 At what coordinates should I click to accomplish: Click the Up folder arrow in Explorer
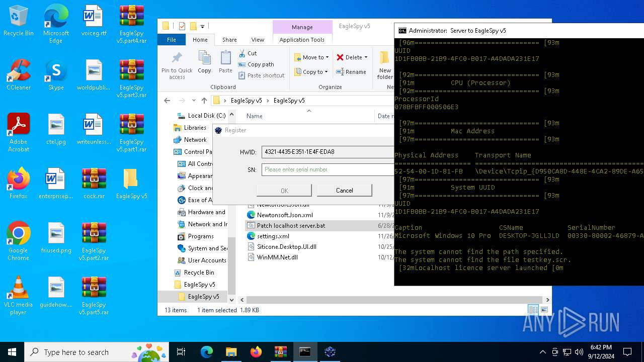[204, 101]
